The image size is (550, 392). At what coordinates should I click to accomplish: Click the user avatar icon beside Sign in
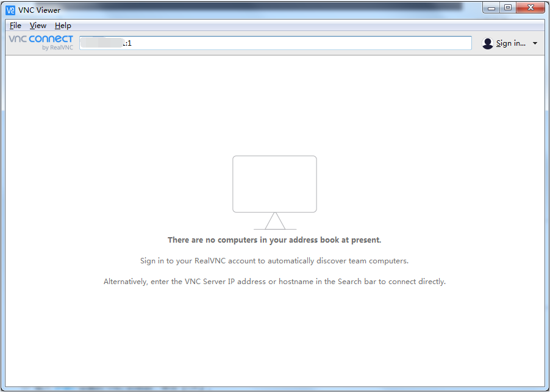487,43
